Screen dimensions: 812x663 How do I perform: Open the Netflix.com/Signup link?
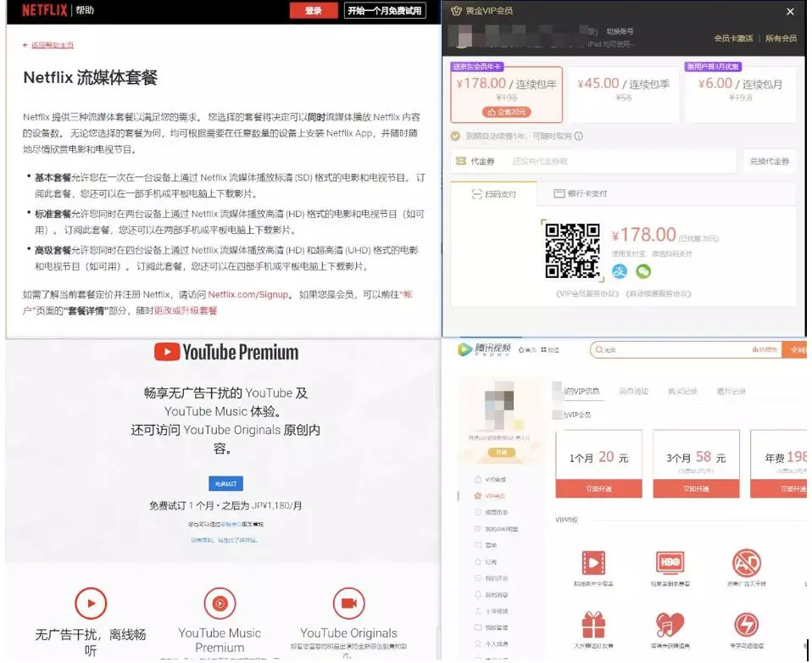click(x=247, y=294)
